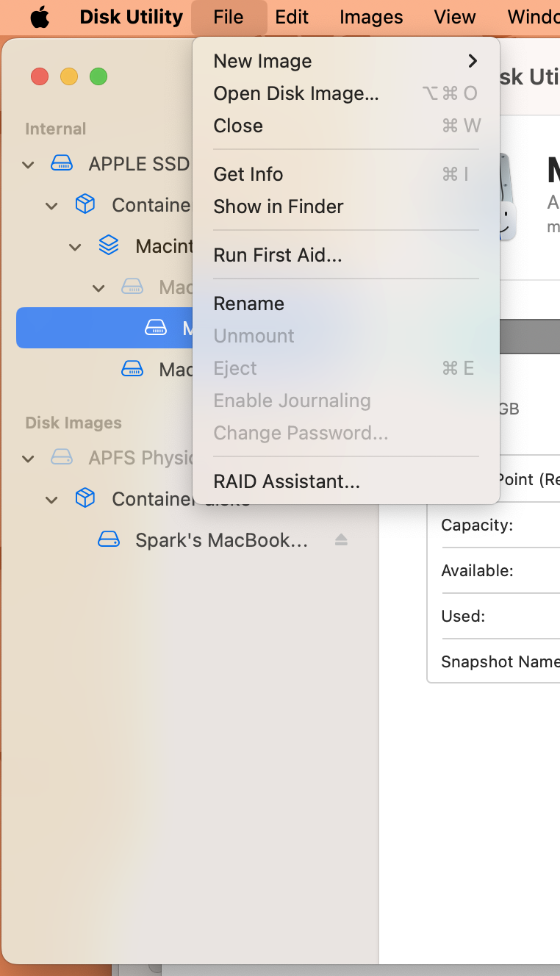Open RAID Assistant… from the File menu

pyautogui.click(x=346, y=481)
